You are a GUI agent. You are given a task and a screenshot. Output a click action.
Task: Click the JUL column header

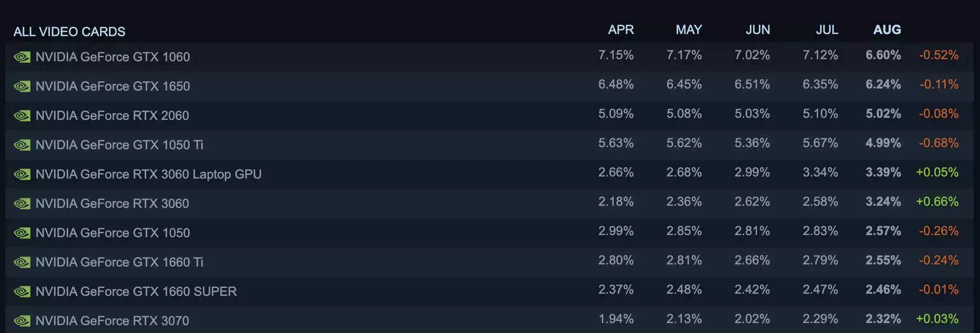pyautogui.click(x=827, y=30)
